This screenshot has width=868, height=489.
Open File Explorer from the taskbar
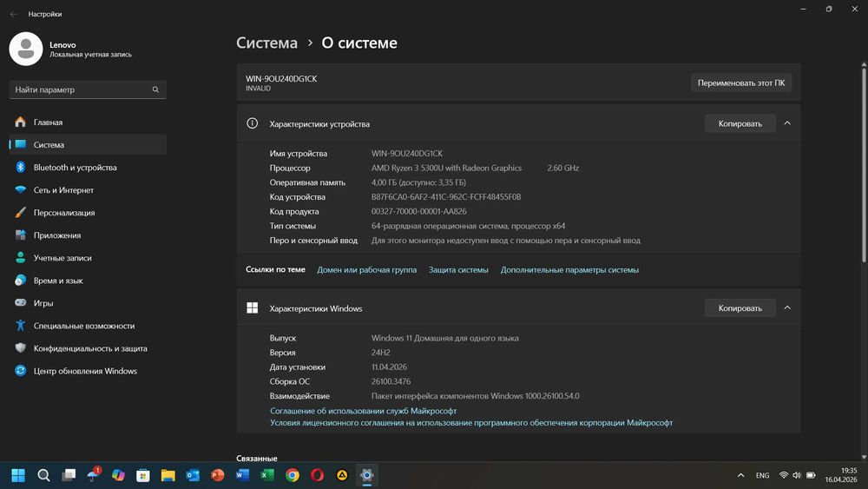pyautogui.click(x=168, y=475)
